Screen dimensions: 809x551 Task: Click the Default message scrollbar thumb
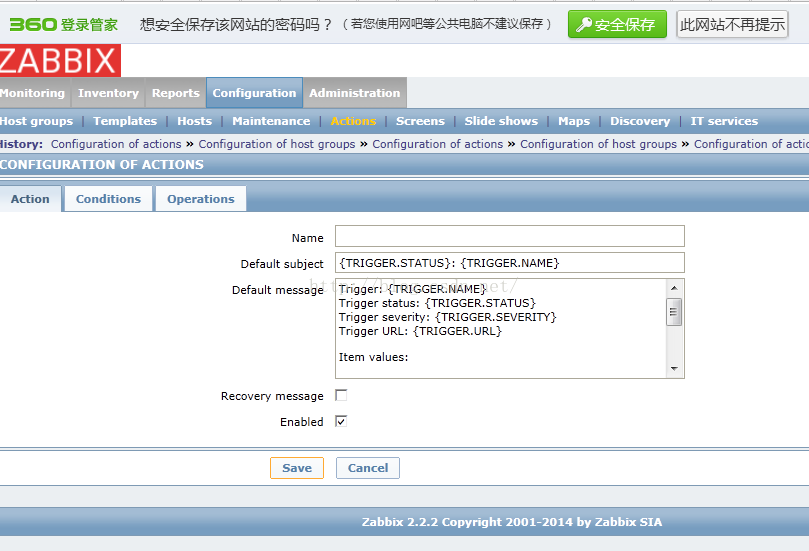point(674,312)
